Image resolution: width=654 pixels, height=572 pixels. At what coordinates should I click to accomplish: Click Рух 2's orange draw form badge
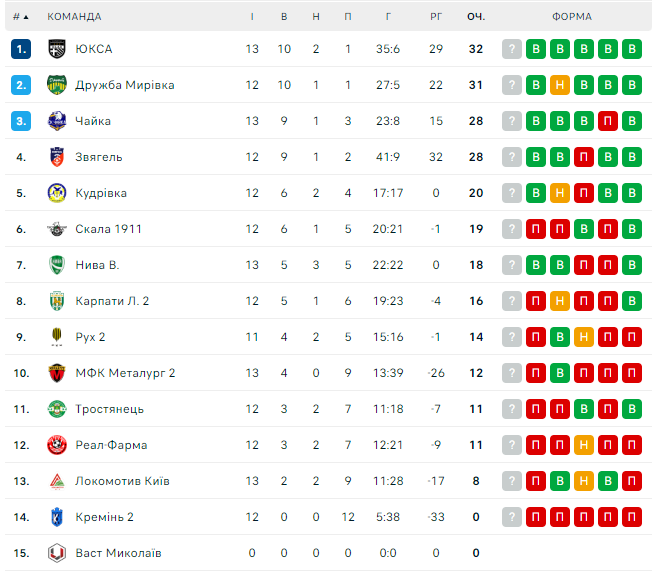(583, 337)
